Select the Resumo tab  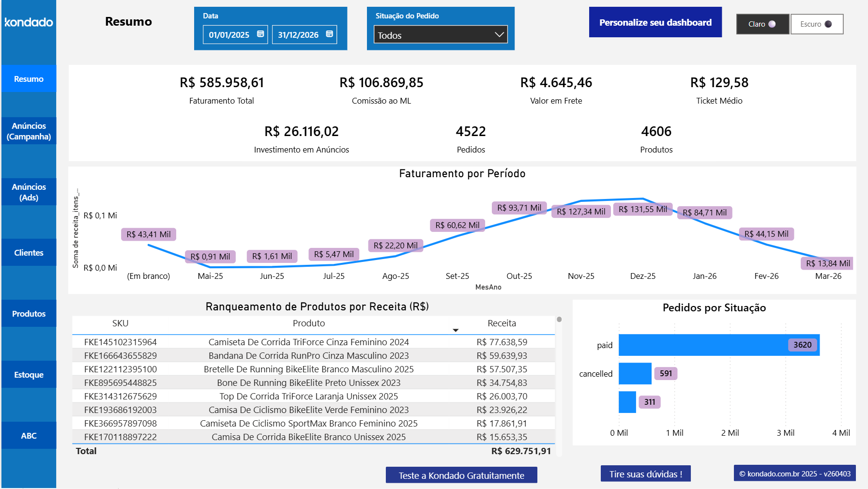pyautogui.click(x=29, y=78)
